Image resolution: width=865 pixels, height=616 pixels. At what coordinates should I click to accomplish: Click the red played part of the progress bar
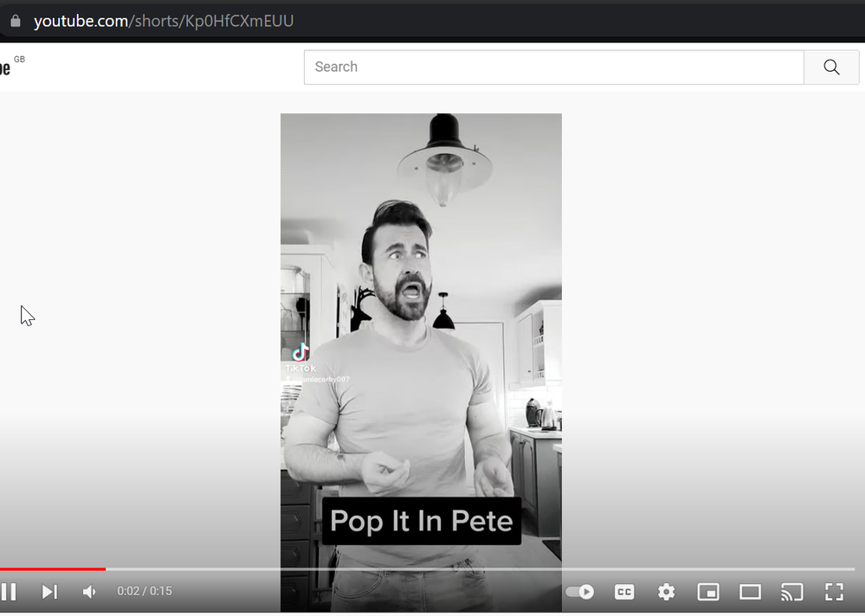52,569
